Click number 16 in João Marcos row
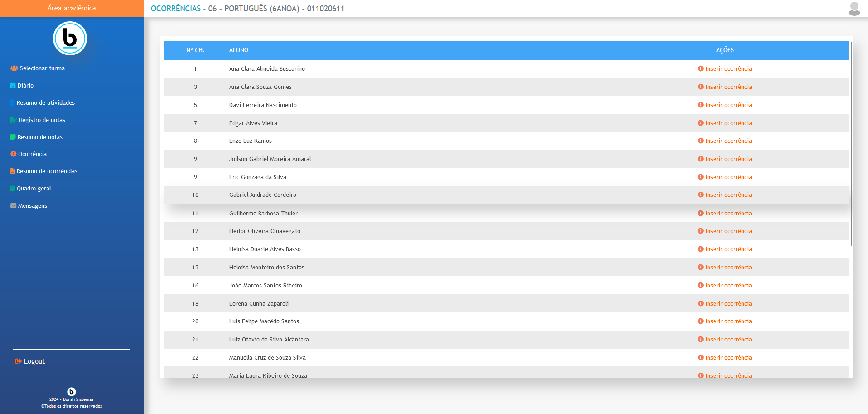Viewport: 868px width, 414px height. [x=195, y=285]
